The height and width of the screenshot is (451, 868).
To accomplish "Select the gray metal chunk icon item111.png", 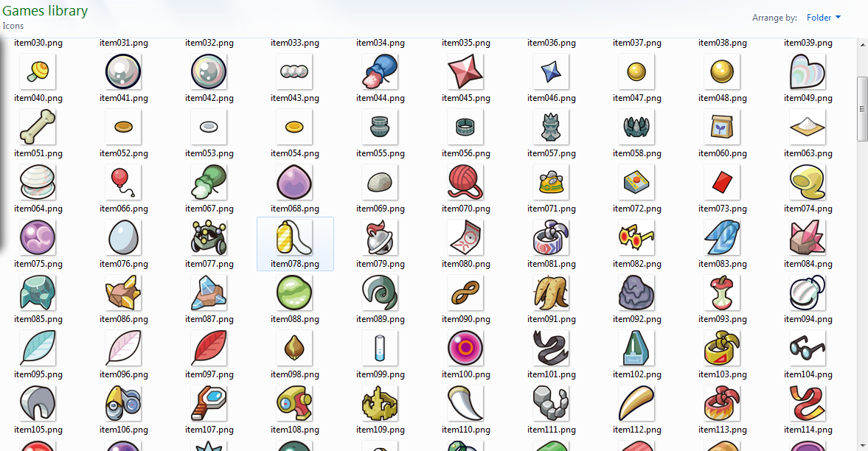I will pyautogui.click(x=552, y=403).
